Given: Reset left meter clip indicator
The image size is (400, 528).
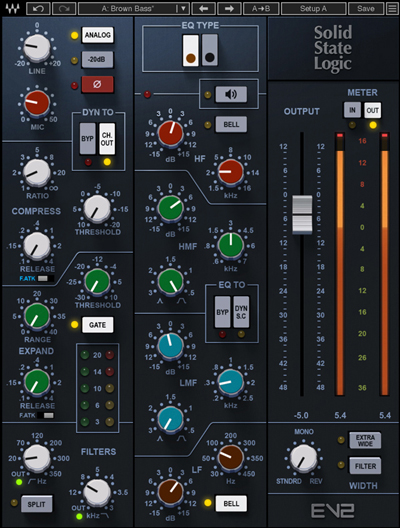Looking at the screenshot, I should [x=340, y=135].
